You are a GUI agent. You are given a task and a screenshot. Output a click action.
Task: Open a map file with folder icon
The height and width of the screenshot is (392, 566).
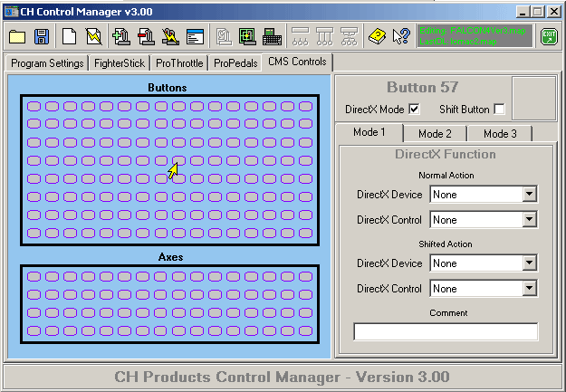(x=17, y=37)
